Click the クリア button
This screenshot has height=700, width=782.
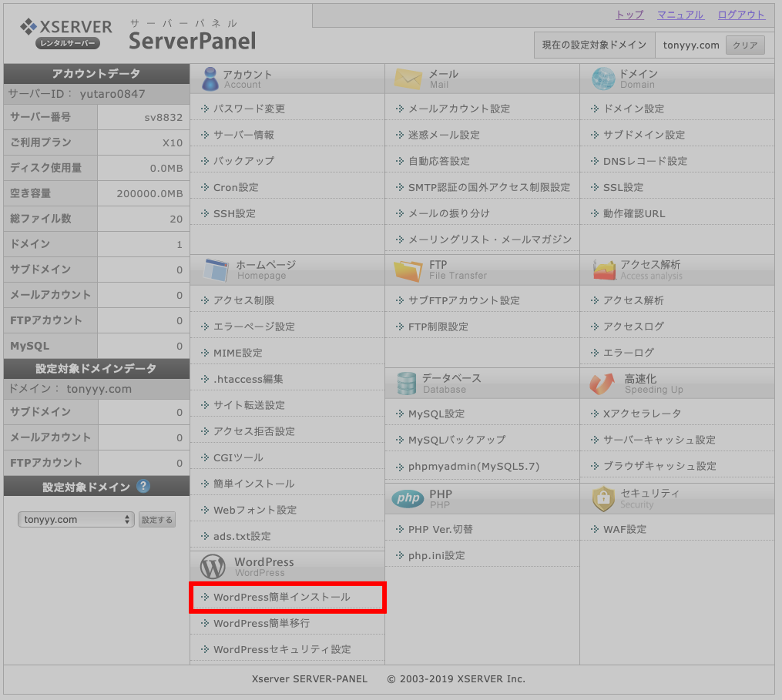[x=744, y=45]
